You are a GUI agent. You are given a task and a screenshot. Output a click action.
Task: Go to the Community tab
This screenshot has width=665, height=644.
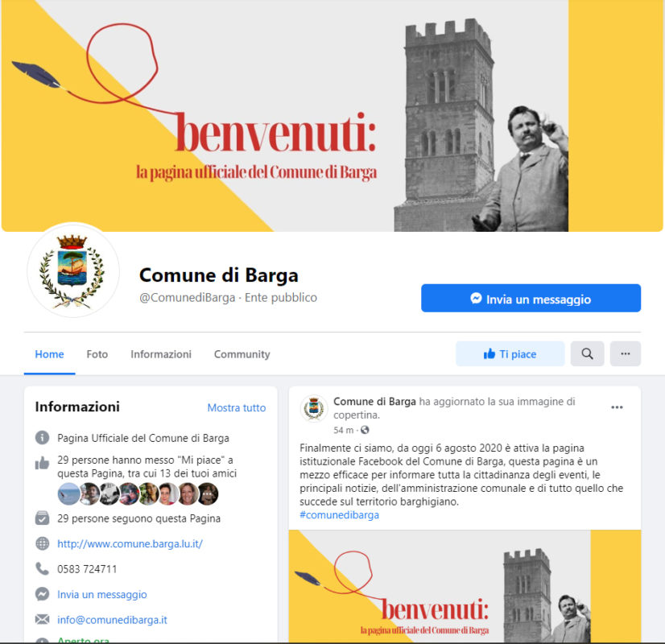tap(242, 354)
